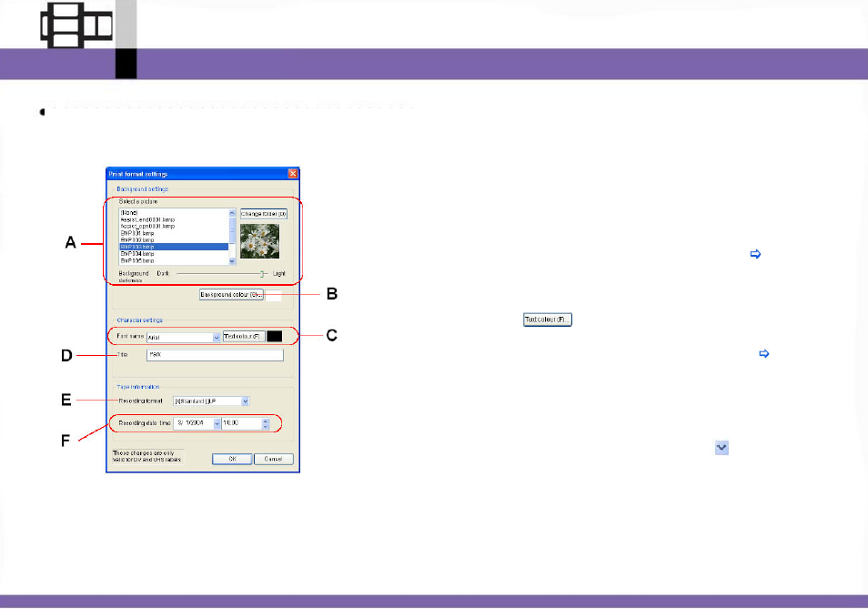
Task: Click the recording time field
Action: (x=241, y=423)
